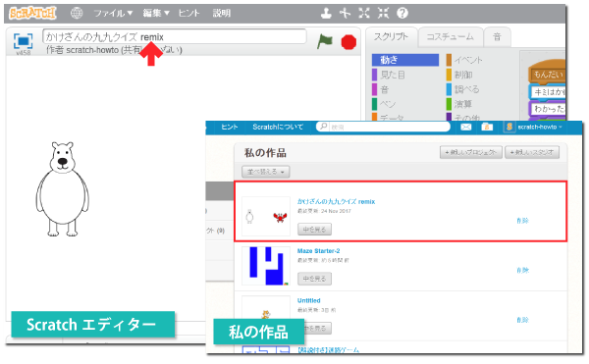This screenshot has height=364, width=589.
Task: Click the bear sprite on the stage
Action: pos(63,188)
